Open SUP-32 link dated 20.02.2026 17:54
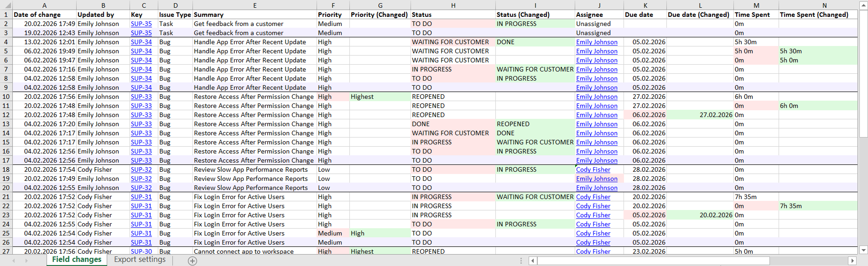The height and width of the screenshot is (266, 868). 141,169
